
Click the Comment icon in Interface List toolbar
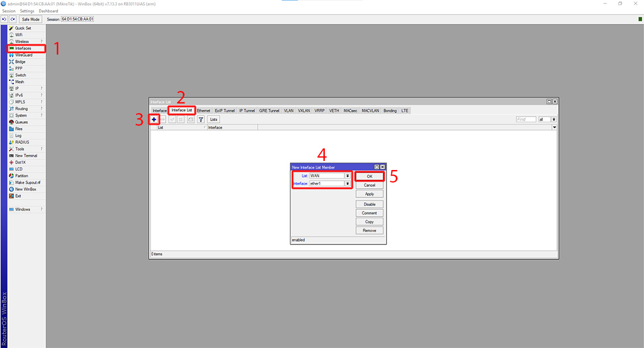pyautogui.click(x=191, y=119)
